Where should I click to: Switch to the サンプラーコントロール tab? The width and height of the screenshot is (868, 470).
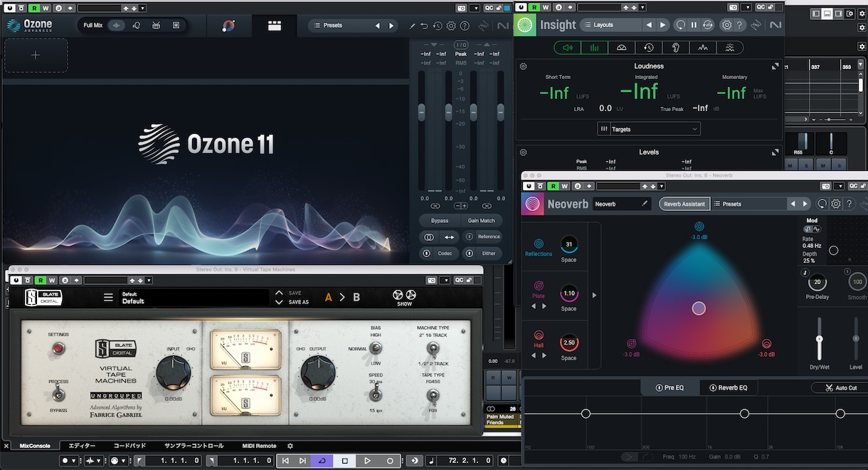[x=194, y=446]
